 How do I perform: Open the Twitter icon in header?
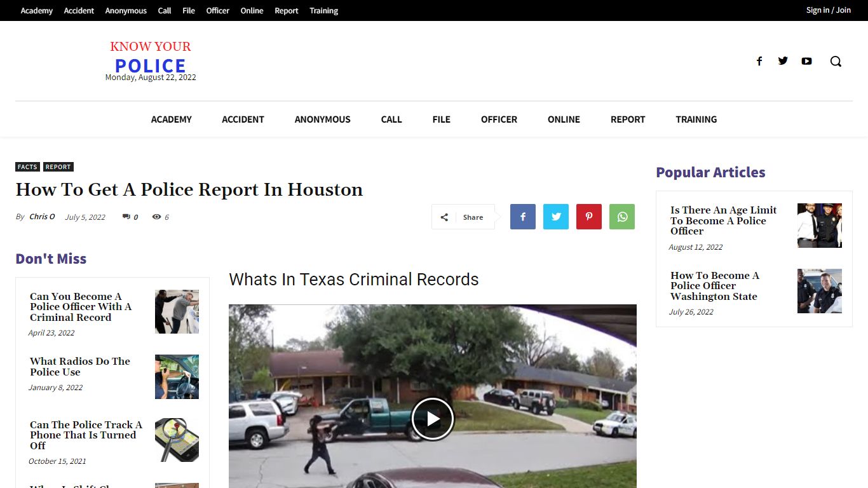[783, 61]
